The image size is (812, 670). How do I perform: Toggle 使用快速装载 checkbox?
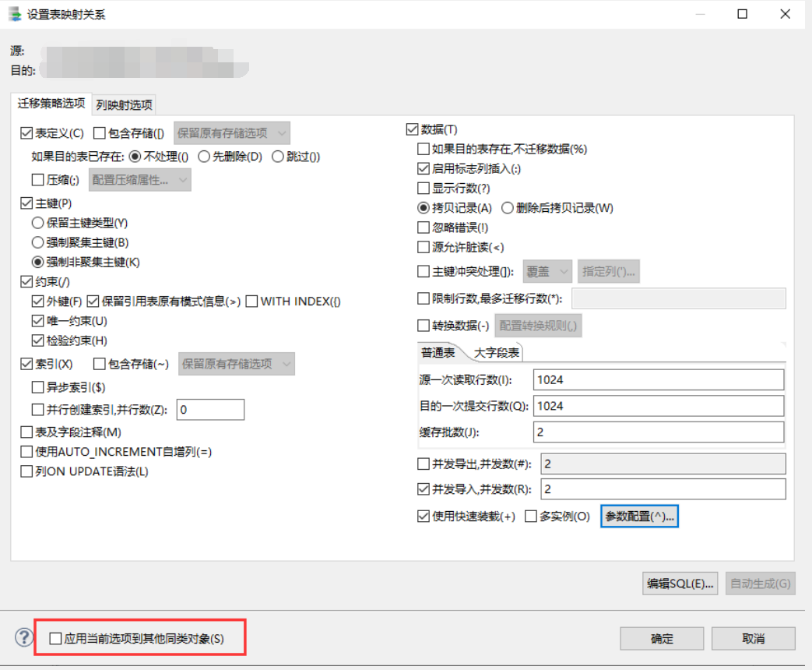coord(424,516)
